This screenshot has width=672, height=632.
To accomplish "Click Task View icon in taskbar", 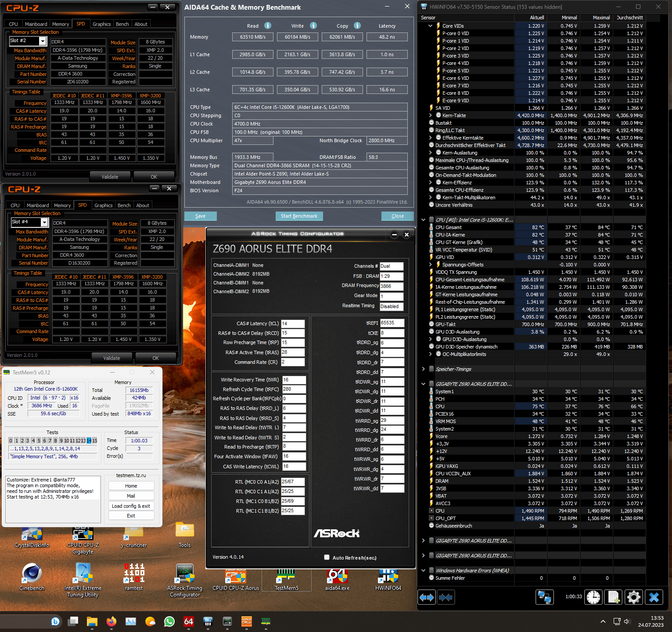I will [x=73, y=621].
